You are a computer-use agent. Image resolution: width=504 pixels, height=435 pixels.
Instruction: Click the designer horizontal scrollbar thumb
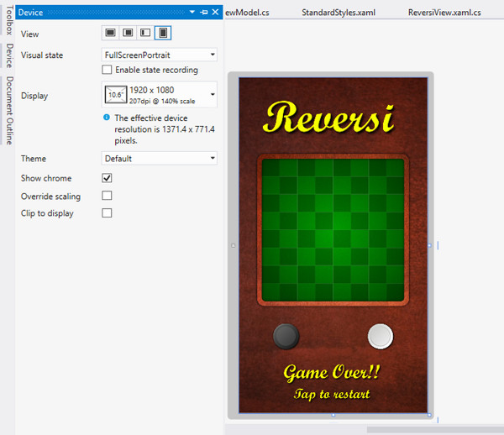click(435, 429)
